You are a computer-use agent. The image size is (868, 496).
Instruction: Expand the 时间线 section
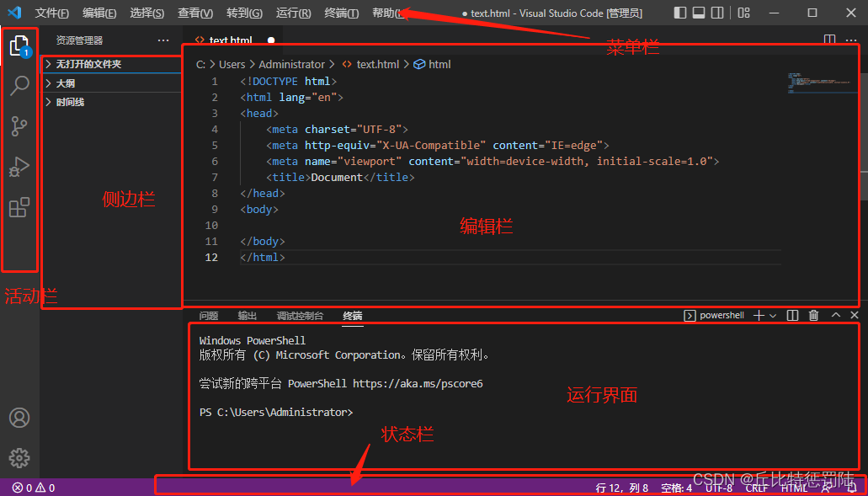pyautogui.click(x=70, y=102)
